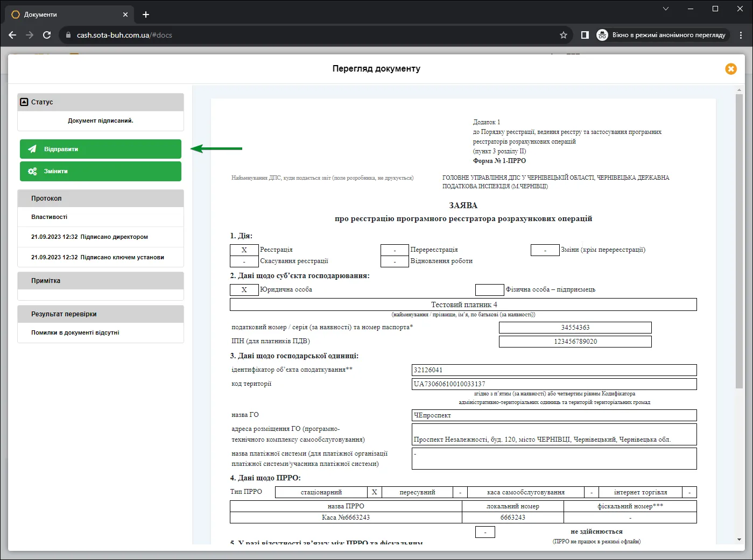Click the gears icon on Змінити
This screenshot has width=753, height=560.
[x=32, y=171]
